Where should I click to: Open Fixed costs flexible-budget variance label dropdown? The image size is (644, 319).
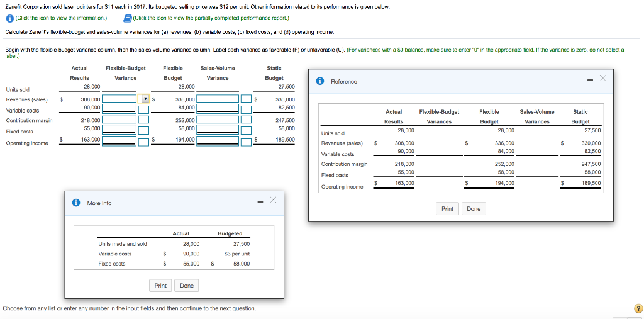point(144,130)
